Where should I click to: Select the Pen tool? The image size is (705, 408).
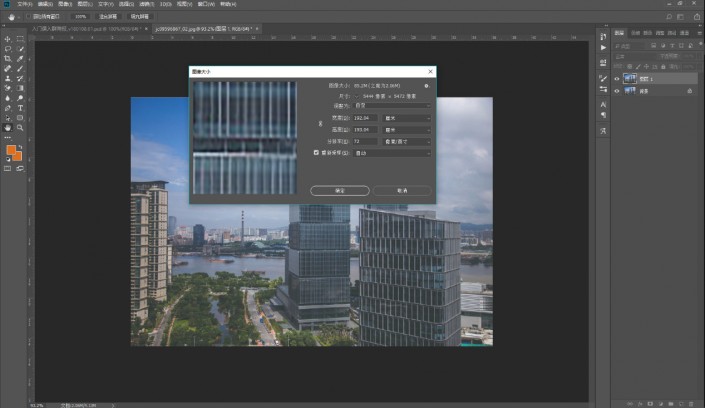pos(8,108)
